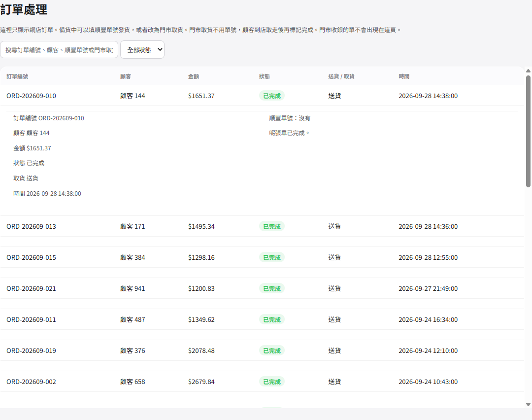Click the amount $2078.48

(x=201, y=350)
